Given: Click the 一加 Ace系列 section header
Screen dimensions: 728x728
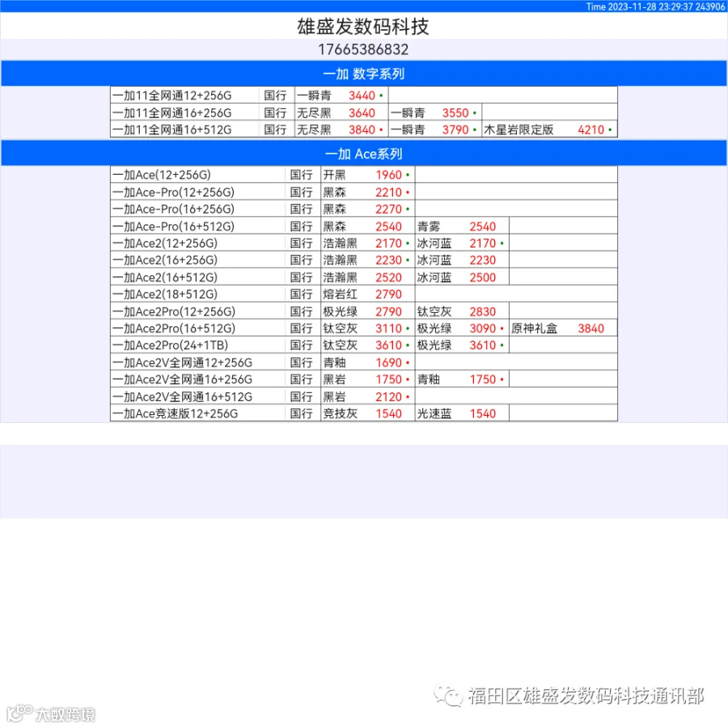Looking at the screenshot, I should tap(363, 154).
